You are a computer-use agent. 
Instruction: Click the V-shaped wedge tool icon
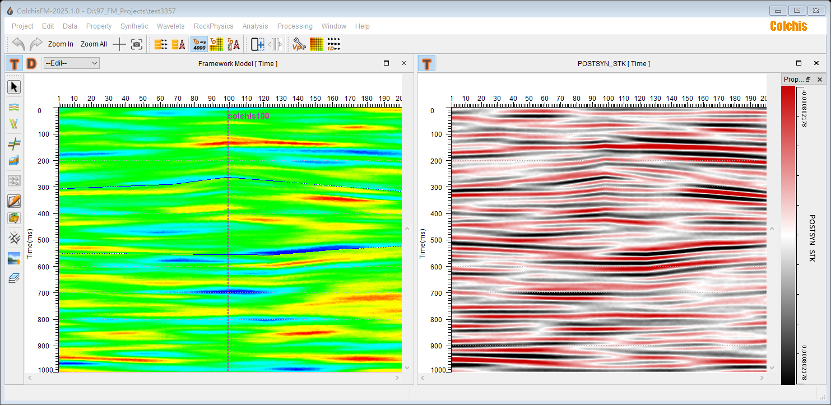pos(14,124)
